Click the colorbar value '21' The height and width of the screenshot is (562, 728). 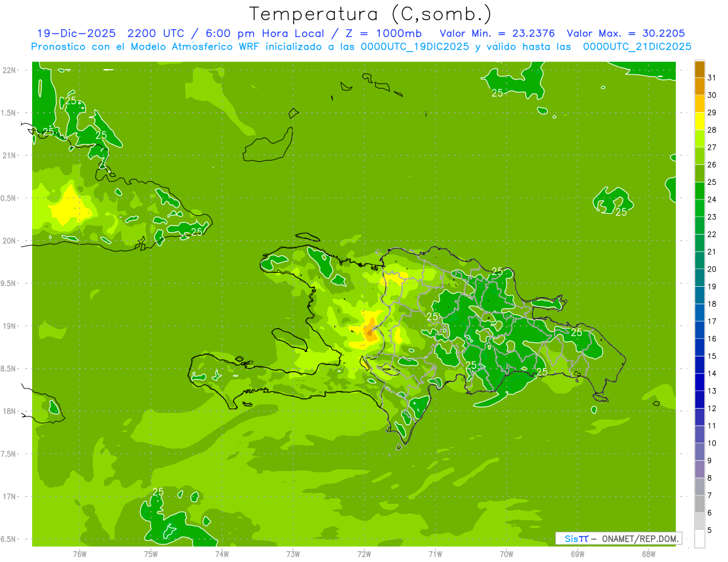coord(712,252)
